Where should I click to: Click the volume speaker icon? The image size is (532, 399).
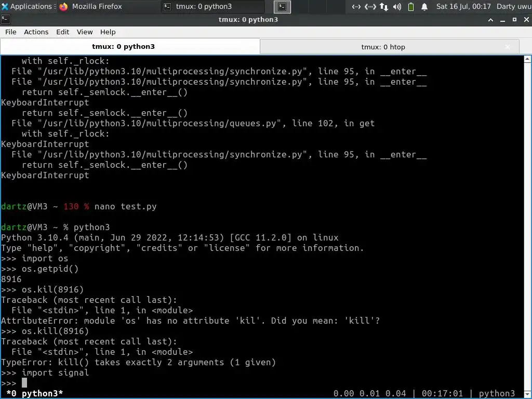click(397, 6)
